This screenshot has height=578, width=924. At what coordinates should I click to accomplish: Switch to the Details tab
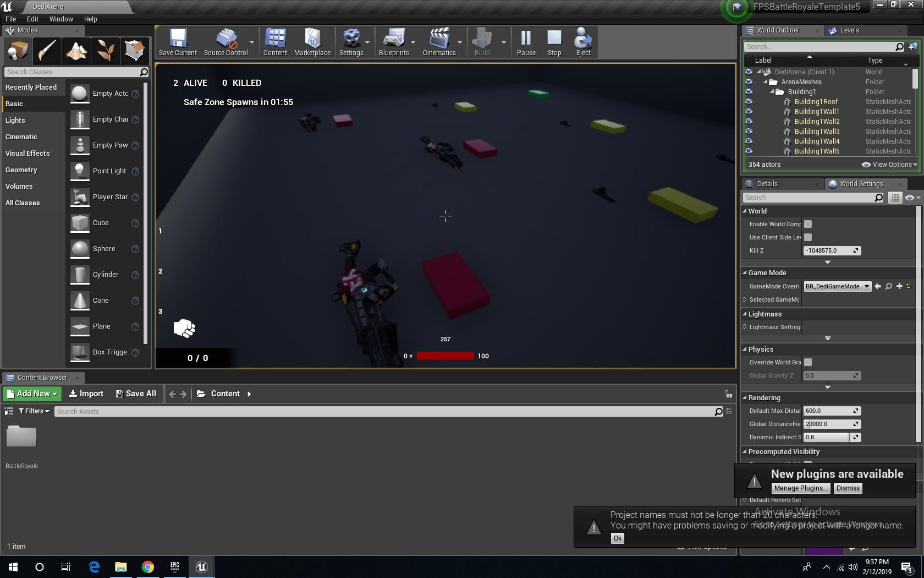pyautogui.click(x=767, y=184)
